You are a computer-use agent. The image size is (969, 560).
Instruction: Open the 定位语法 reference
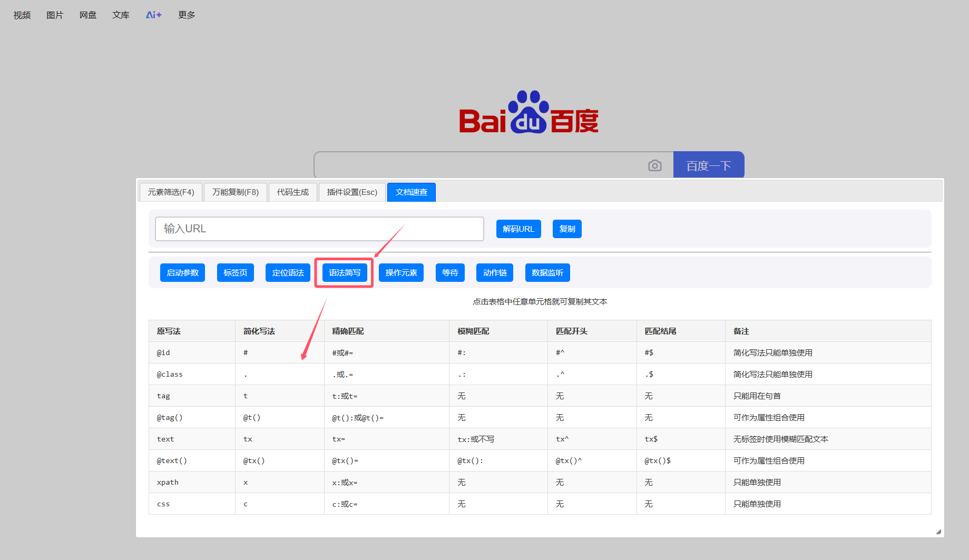tap(288, 272)
